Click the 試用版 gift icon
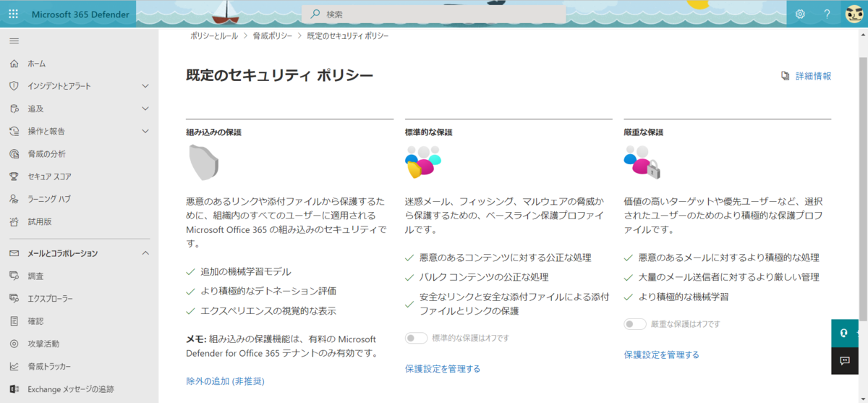The height and width of the screenshot is (403, 868). (14, 221)
